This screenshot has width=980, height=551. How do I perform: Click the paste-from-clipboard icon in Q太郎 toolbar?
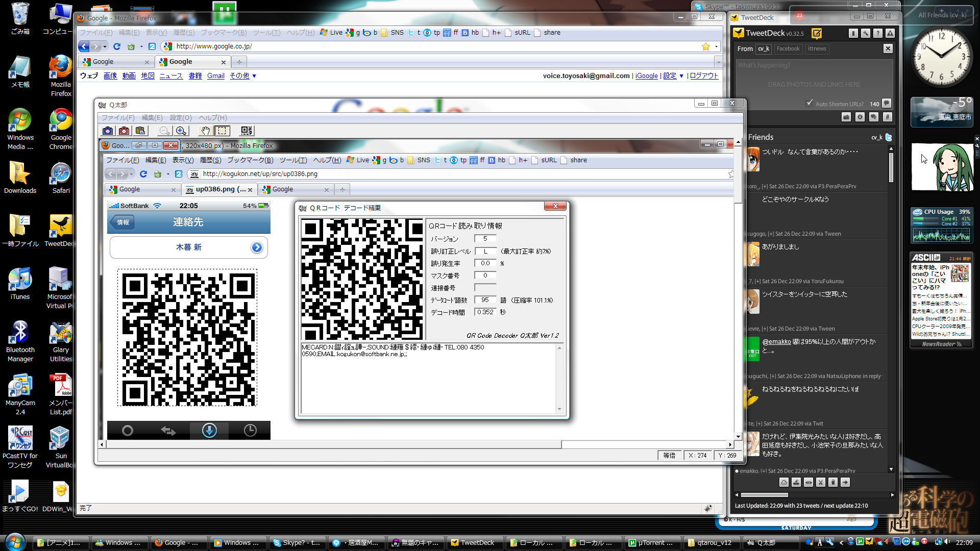(x=140, y=131)
